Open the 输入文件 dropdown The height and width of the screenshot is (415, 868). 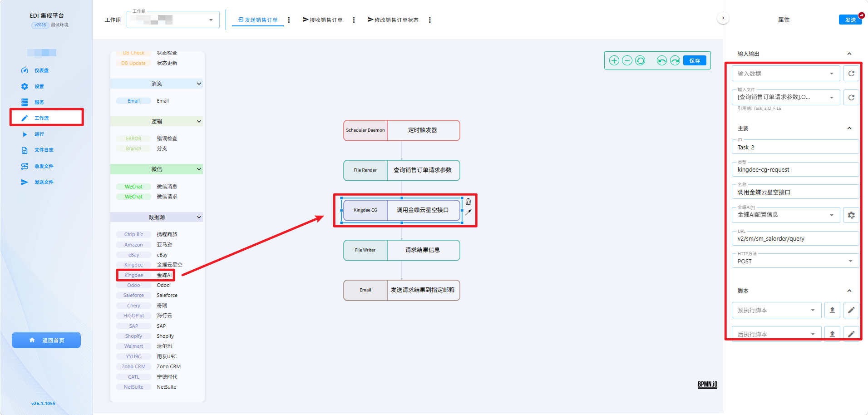pos(786,97)
